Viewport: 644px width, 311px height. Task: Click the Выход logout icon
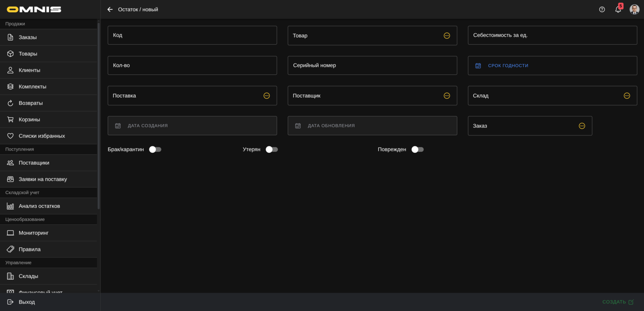[x=10, y=302]
